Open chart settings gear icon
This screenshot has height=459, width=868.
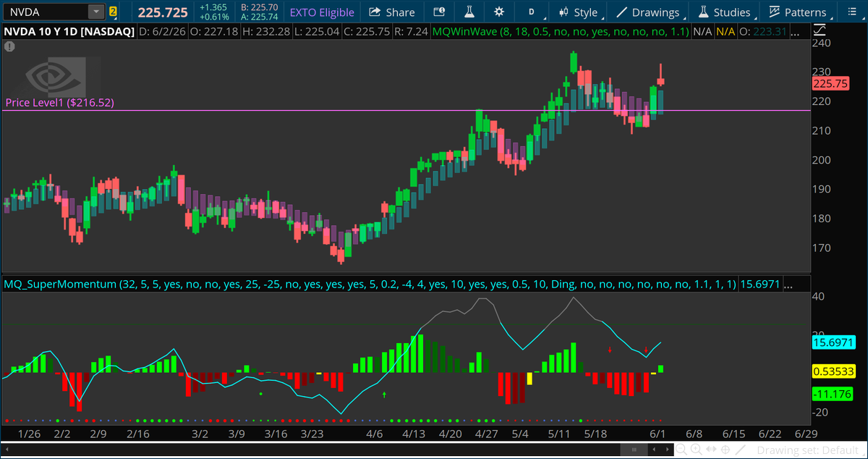click(498, 12)
